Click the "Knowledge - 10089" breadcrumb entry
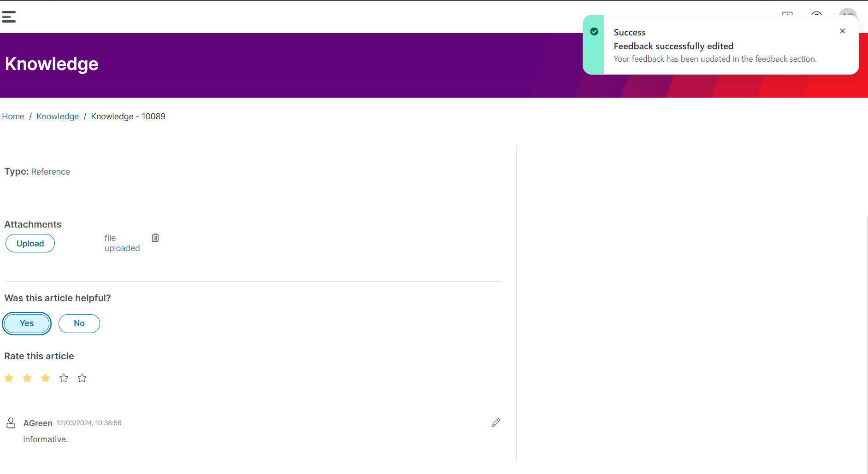Screen dimensions: 868x474 (x=128, y=116)
